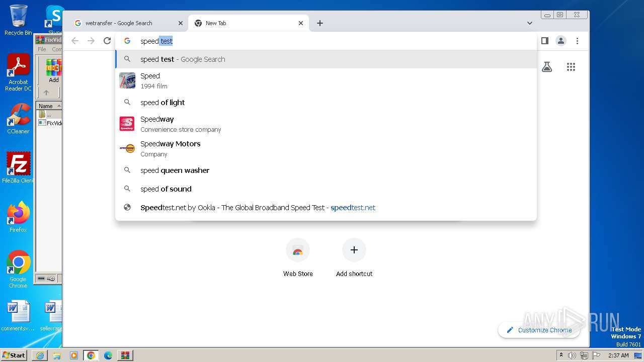Open Microsoft Edge from taskbar
The height and width of the screenshot is (362, 644).
click(x=108, y=355)
